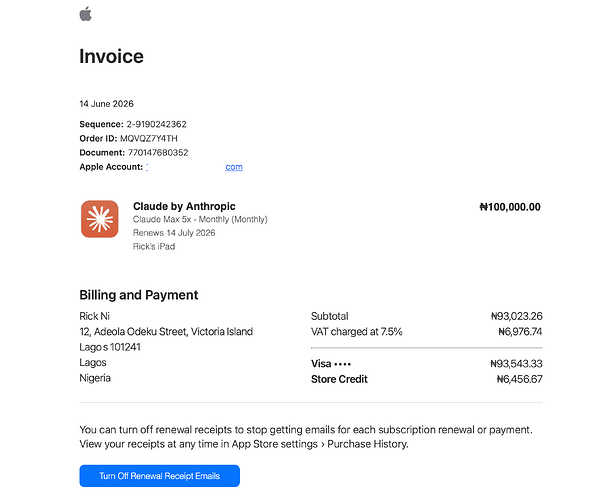Click the VAT charged at 7.5% label

coord(357,332)
